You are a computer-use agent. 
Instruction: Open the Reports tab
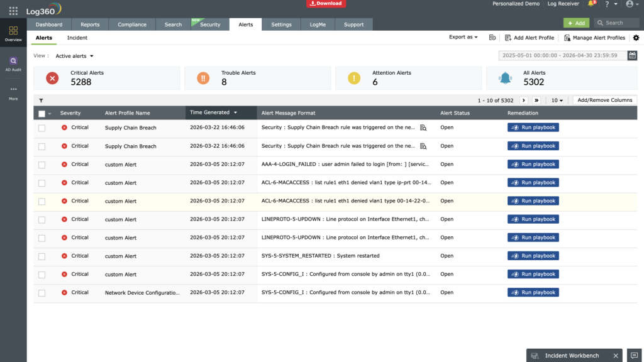[90, 25]
